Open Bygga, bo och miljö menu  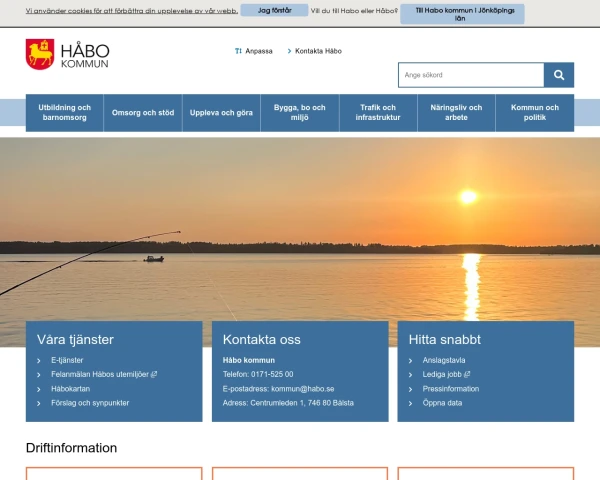point(299,113)
